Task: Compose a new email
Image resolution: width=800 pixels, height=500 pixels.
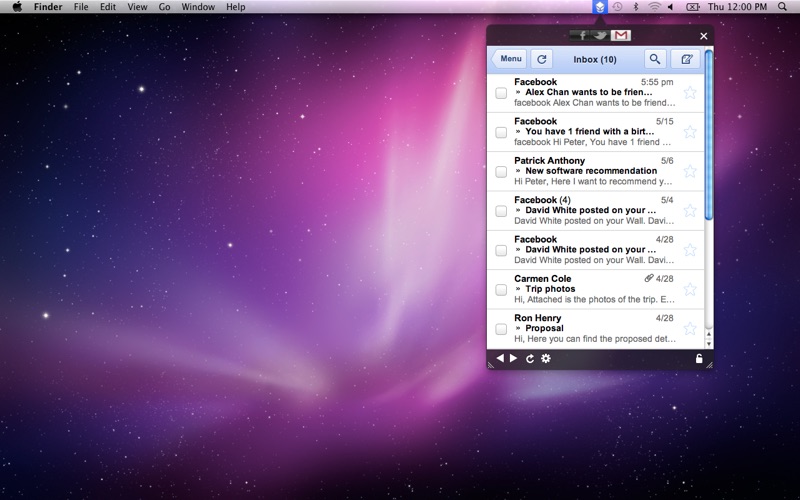Action: coord(685,60)
